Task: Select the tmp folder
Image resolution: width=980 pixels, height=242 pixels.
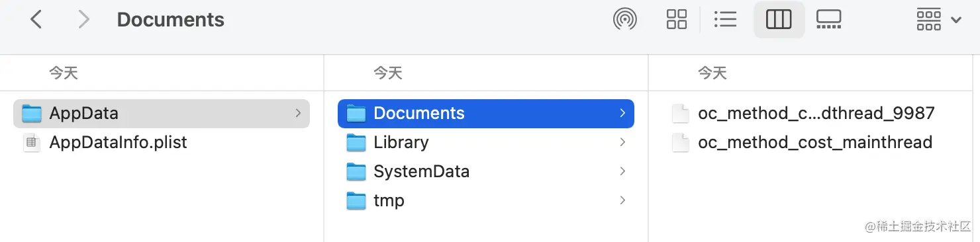Action: point(486,200)
